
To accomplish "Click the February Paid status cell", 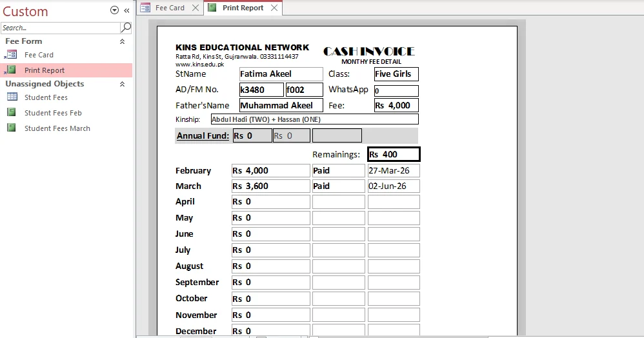I will coord(338,170).
